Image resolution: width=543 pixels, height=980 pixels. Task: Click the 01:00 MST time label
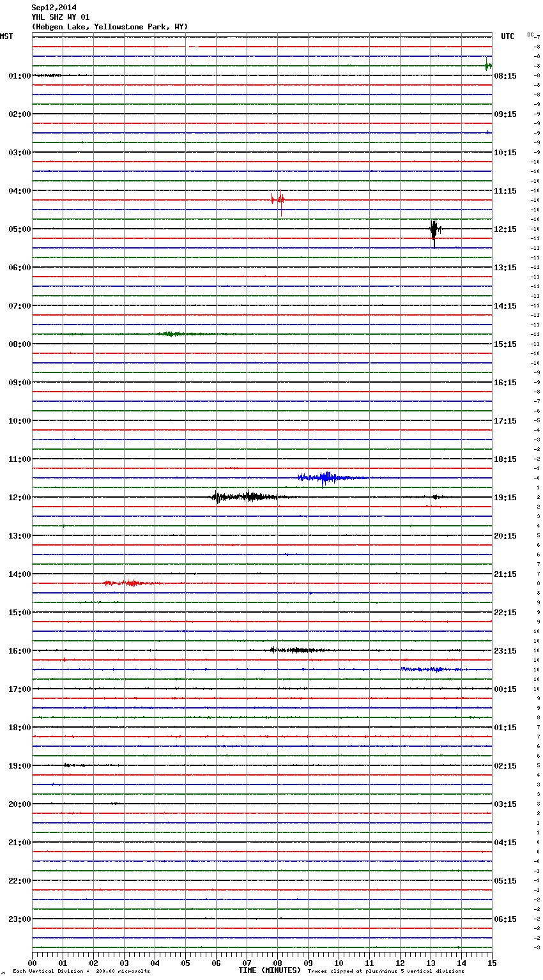pyautogui.click(x=20, y=76)
